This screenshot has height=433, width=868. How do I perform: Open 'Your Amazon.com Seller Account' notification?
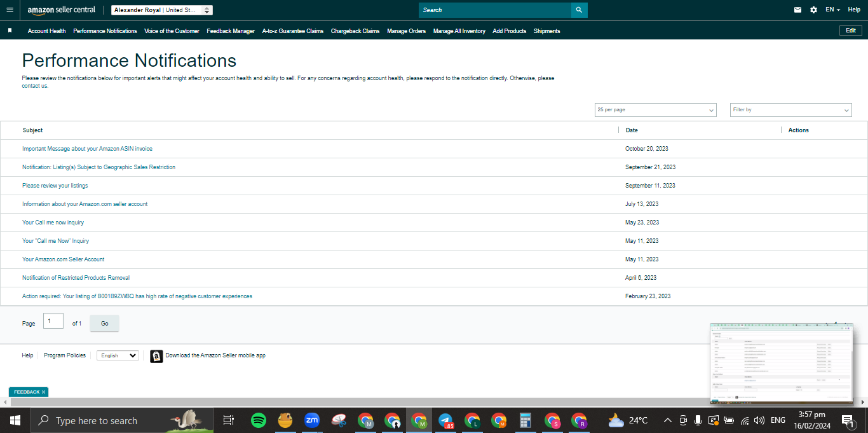(x=63, y=259)
